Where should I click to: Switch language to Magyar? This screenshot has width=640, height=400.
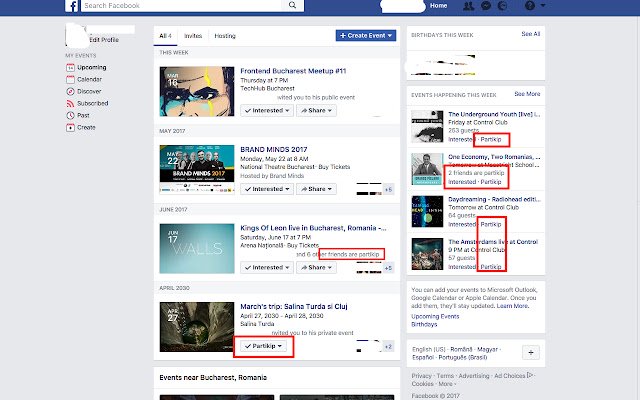(x=487, y=349)
